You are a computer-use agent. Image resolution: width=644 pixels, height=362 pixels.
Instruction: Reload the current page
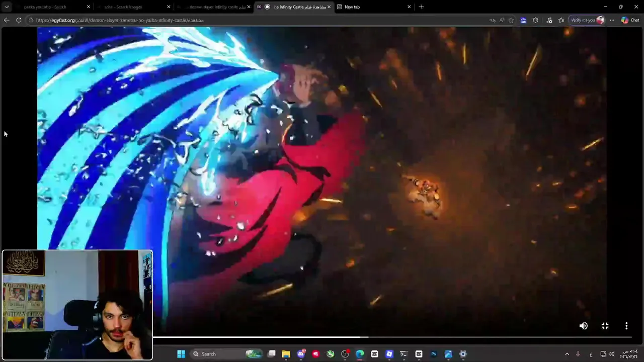[x=19, y=20]
